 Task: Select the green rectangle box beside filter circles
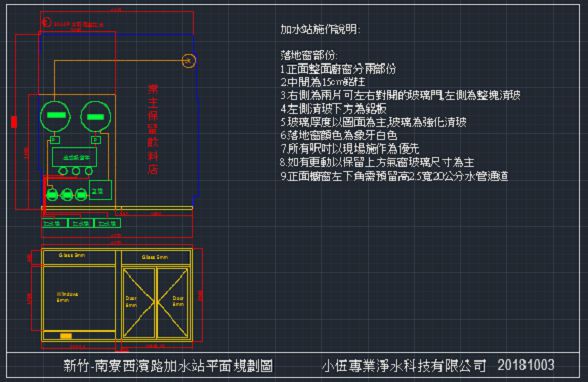(x=100, y=190)
